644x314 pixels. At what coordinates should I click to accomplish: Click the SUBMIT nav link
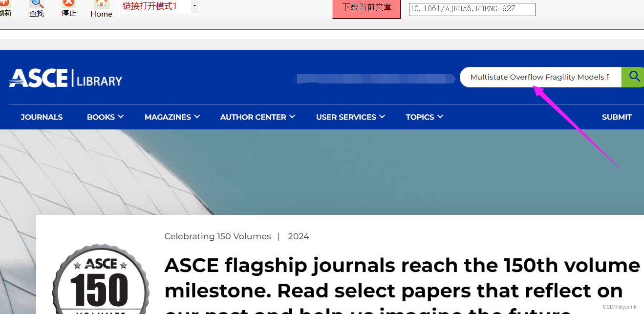[x=617, y=117]
